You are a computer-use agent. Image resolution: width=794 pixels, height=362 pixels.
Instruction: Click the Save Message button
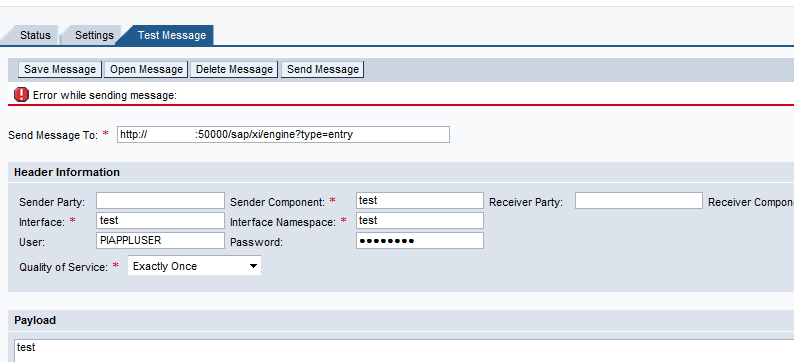[60, 69]
